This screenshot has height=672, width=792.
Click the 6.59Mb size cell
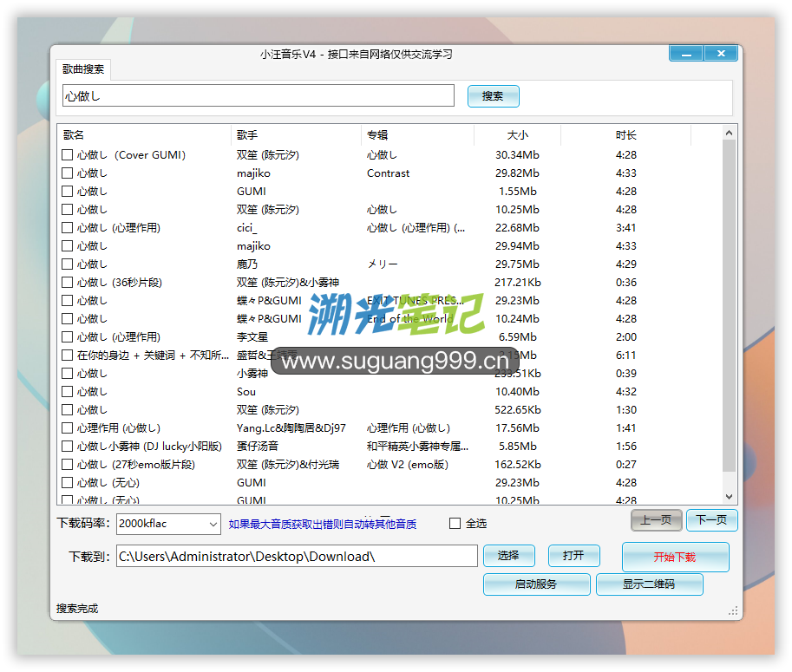click(518, 336)
